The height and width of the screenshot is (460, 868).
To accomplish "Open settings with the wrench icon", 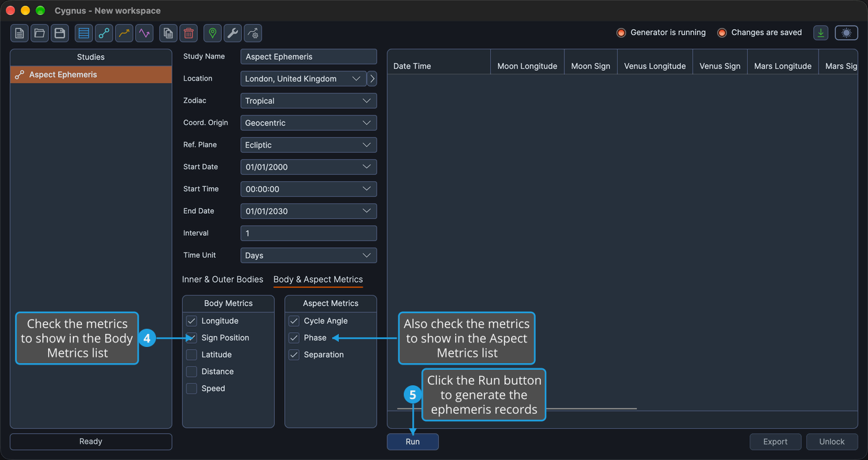I will pos(233,33).
